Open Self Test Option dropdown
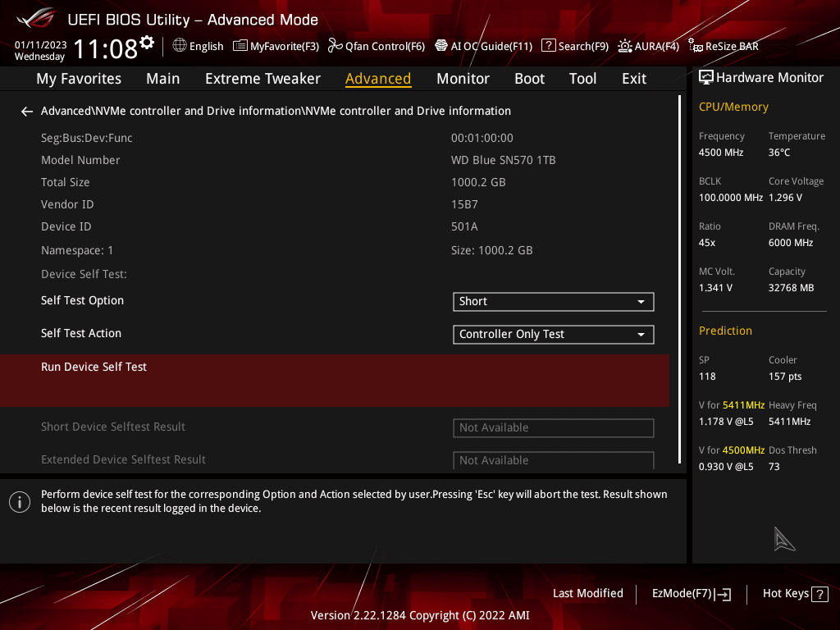840x630 pixels. click(554, 302)
